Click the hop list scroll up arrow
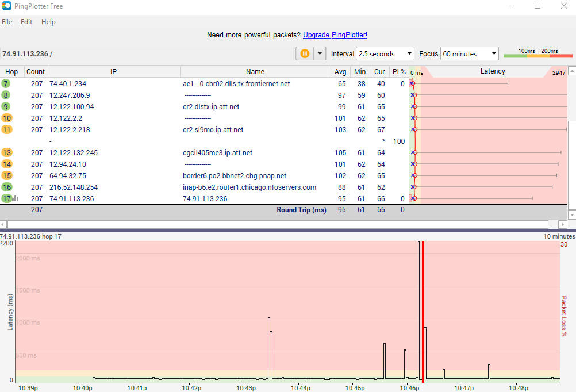This screenshot has height=392, width=576. point(572,71)
